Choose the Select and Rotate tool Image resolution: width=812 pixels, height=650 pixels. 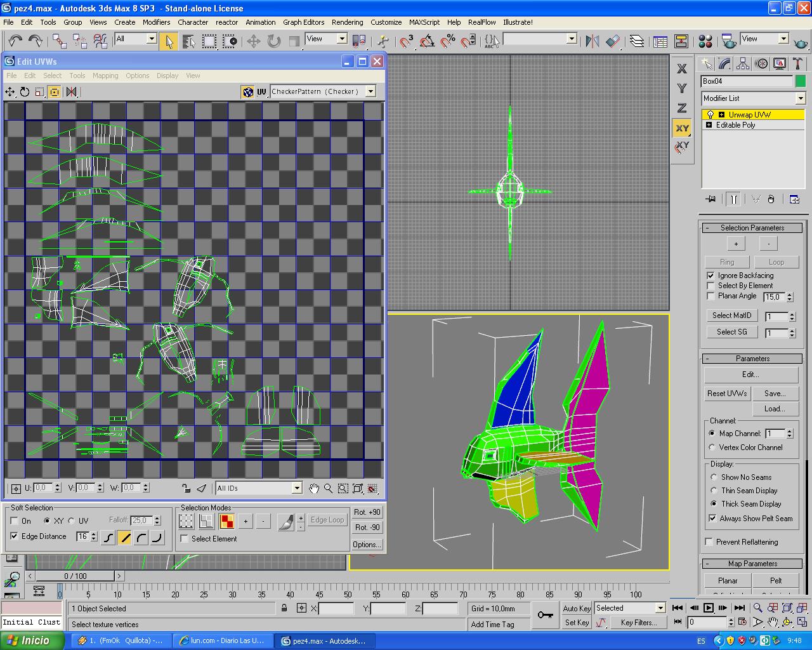point(273,41)
